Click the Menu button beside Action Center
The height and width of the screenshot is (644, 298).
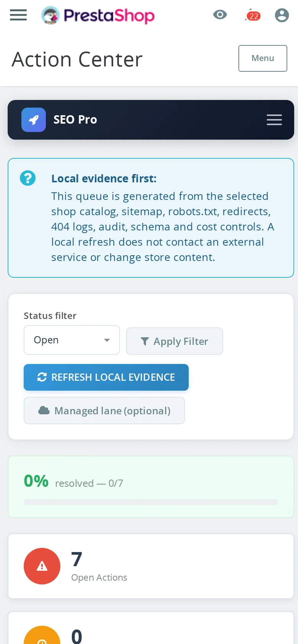coord(263,58)
